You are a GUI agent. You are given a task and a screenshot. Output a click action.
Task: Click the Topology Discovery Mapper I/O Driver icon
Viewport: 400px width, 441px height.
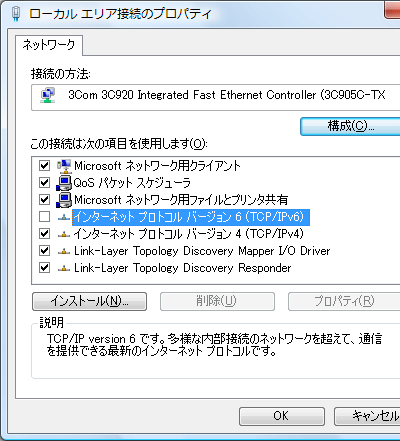tap(64, 251)
